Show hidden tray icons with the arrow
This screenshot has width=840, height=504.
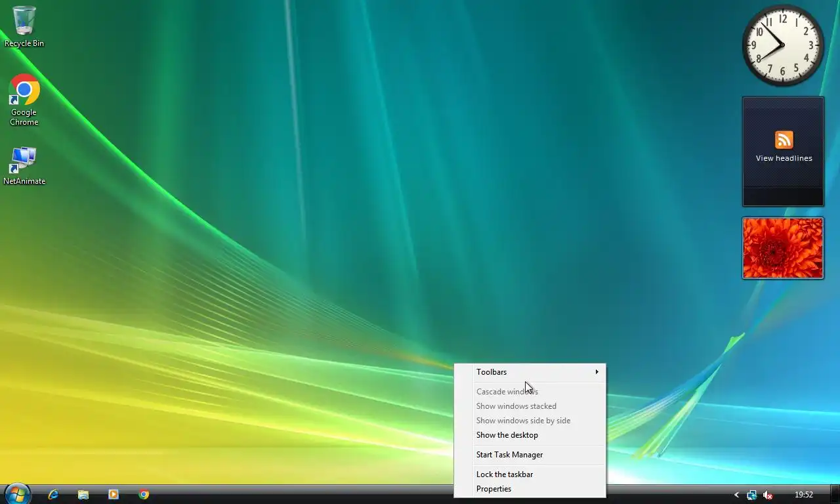[x=736, y=495]
